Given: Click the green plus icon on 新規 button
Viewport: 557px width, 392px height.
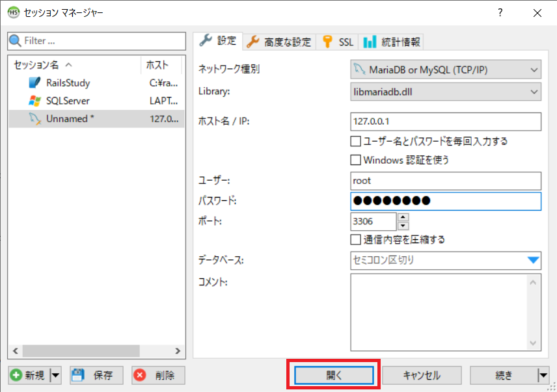Looking at the screenshot, I should (16, 375).
